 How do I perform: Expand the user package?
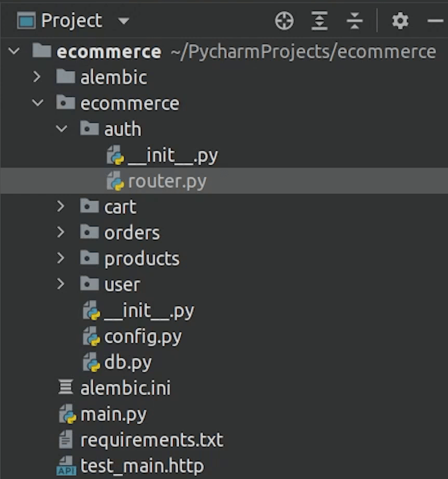click(x=62, y=284)
